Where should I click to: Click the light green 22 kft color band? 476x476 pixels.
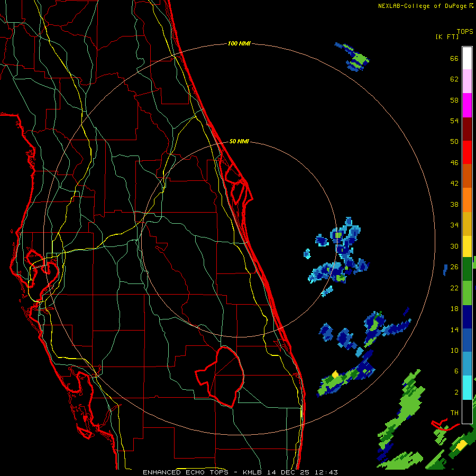tap(467, 293)
